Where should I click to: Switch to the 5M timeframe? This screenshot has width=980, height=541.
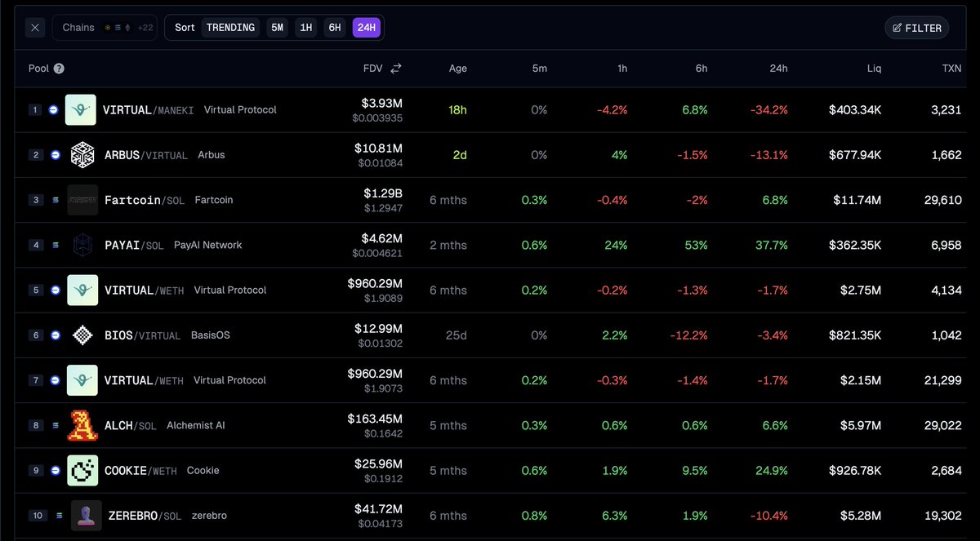click(x=278, y=28)
